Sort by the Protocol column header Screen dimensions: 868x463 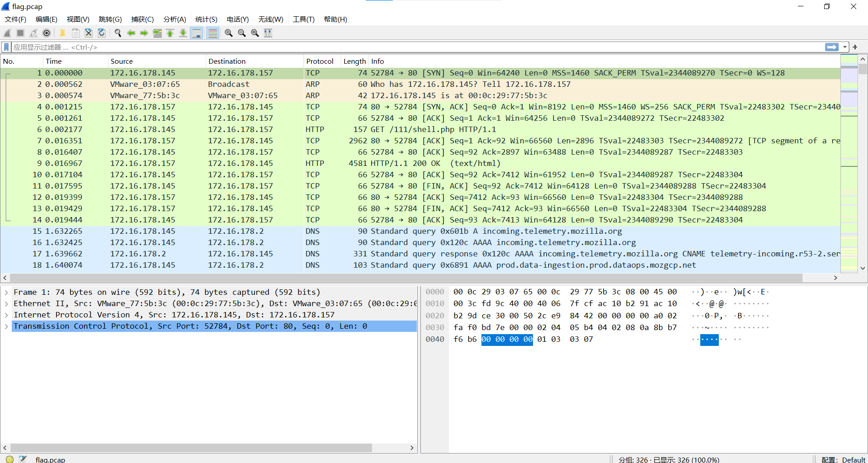point(322,61)
